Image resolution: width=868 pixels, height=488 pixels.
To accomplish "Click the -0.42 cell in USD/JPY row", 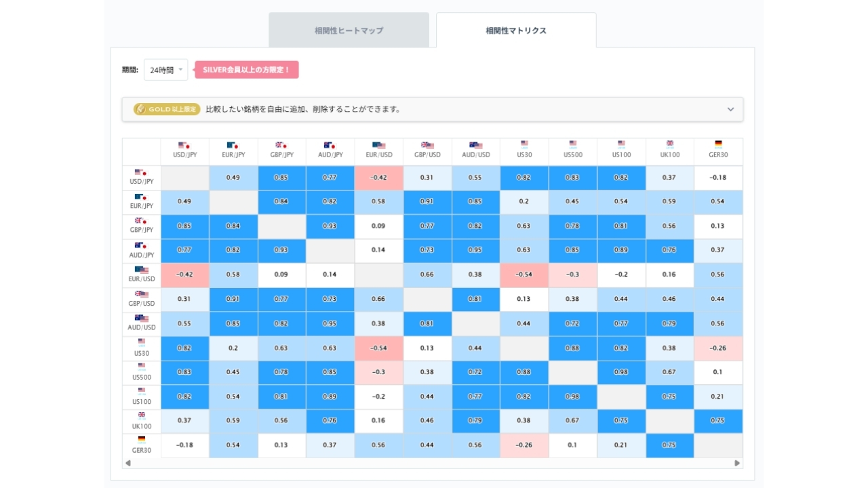I will pyautogui.click(x=379, y=178).
